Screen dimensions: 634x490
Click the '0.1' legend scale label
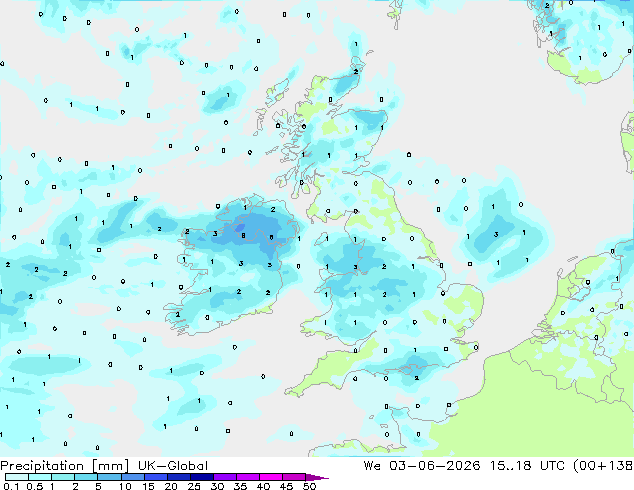pos(11,486)
